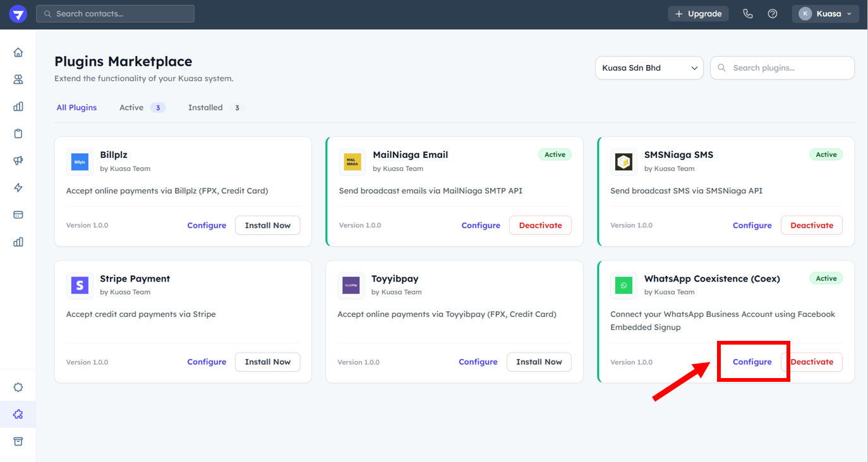Click the credit card icon in sidebar
The height and width of the screenshot is (462, 868).
point(18,215)
